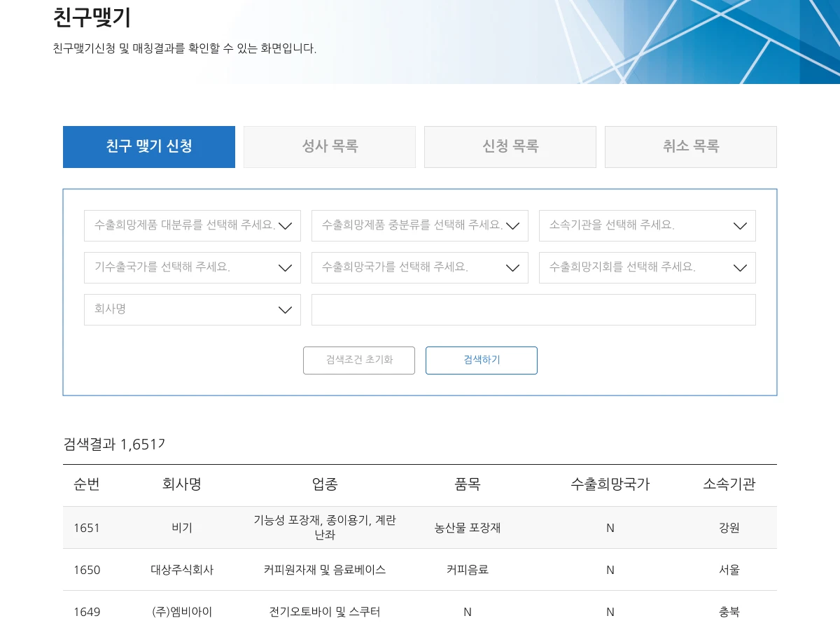Click the 검색조건 초기화 button
Viewport: 840px width, 630px height.
click(x=359, y=360)
